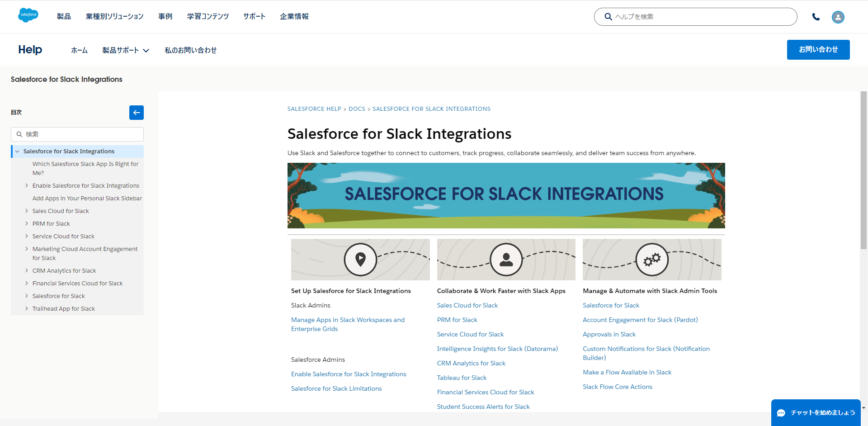Image resolution: width=868 pixels, height=426 pixels.
Task: Open PRM for Slack content link
Action: 457,320
